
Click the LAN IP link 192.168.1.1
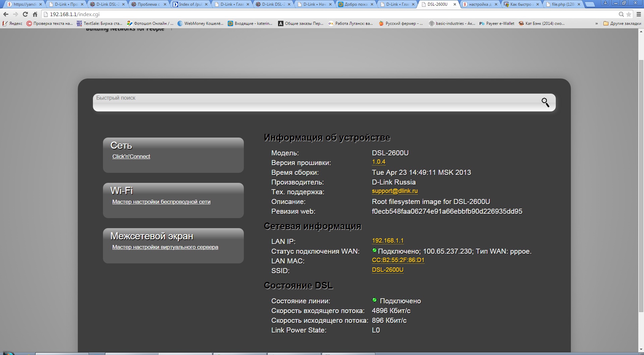(x=388, y=241)
